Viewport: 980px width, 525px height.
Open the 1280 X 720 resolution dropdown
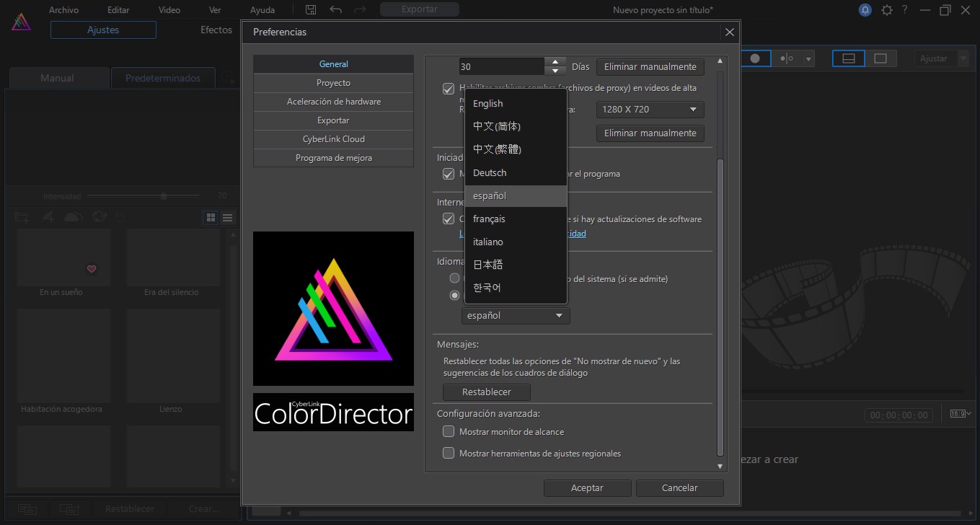[x=649, y=110]
